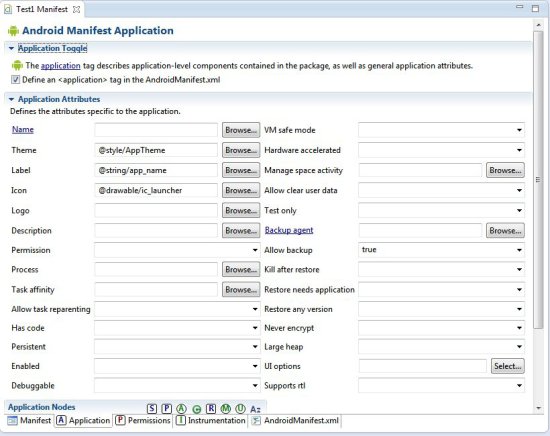Viewport: 550px width, 436px height.
Task: Collapse the Application Toggle section
Action: pyautogui.click(x=11, y=48)
